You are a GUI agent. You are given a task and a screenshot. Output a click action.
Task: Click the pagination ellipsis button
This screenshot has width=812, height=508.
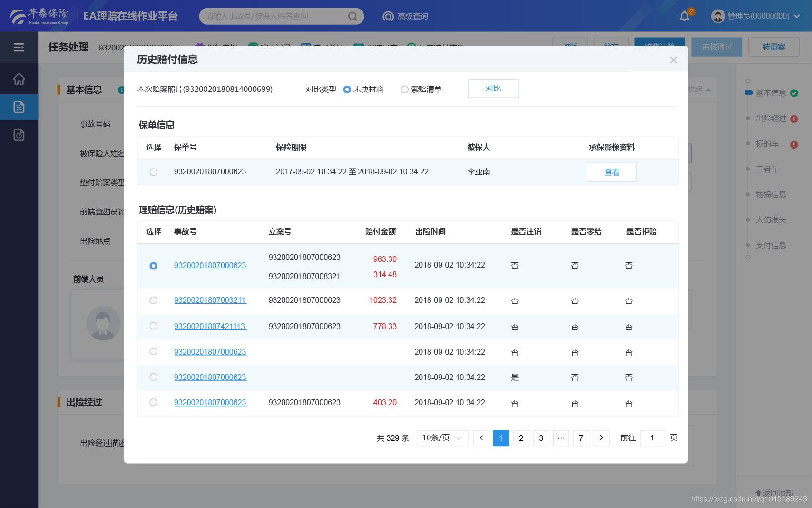[561, 438]
